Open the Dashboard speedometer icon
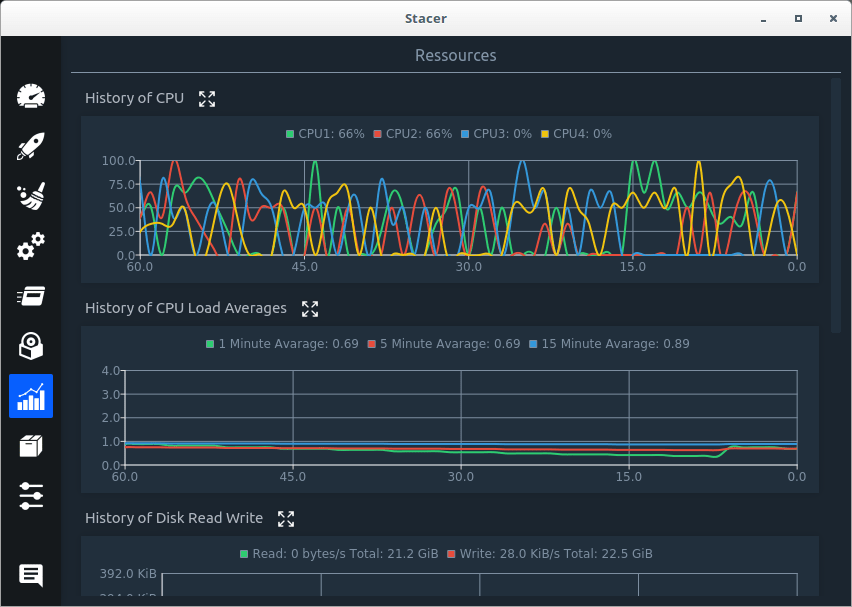Image resolution: width=852 pixels, height=607 pixels. (31, 96)
